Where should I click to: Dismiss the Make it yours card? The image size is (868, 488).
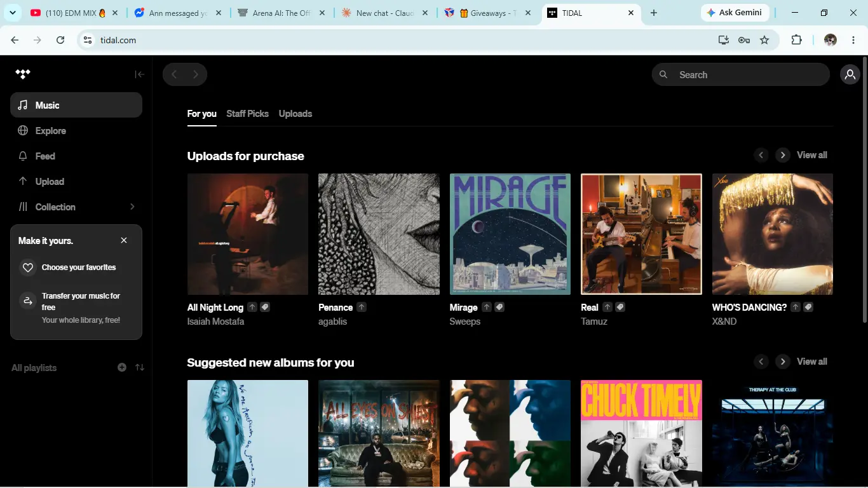click(x=124, y=240)
